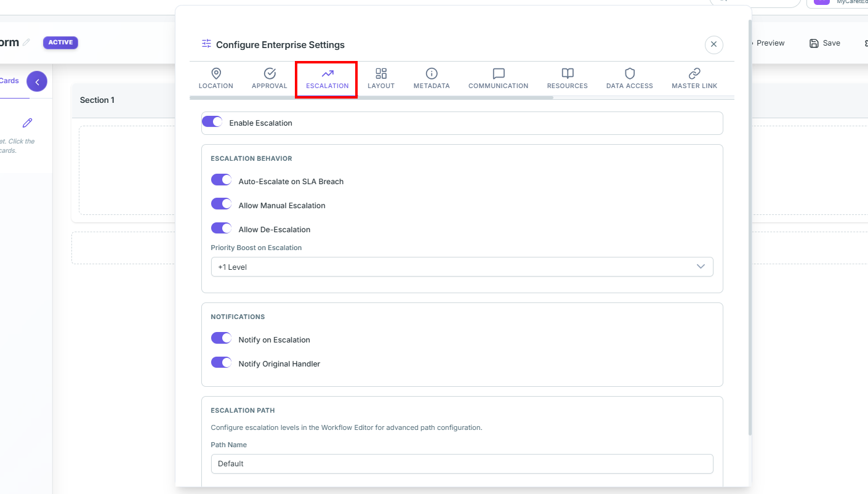Image resolution: width=868 pixels, height=494 pixels.
Task: Click the chevron arrow of +1 Level dropdown
Action: [x=701, y=267]
